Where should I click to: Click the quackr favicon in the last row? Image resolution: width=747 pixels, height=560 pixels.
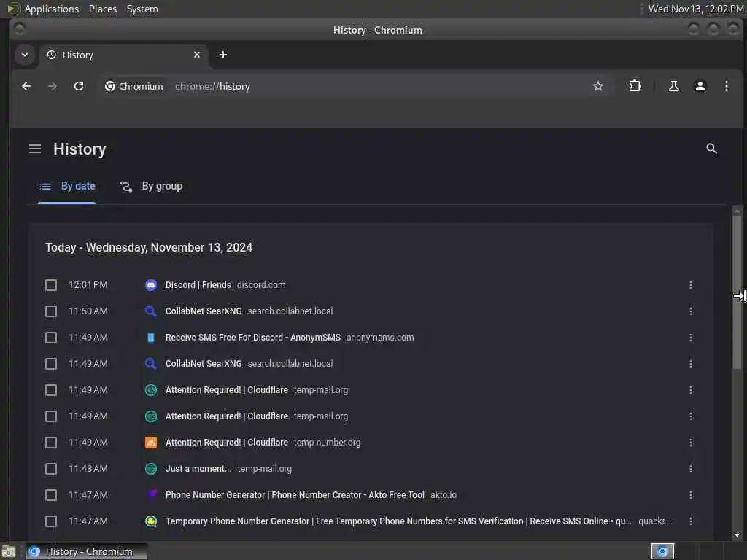pos(150,521)
